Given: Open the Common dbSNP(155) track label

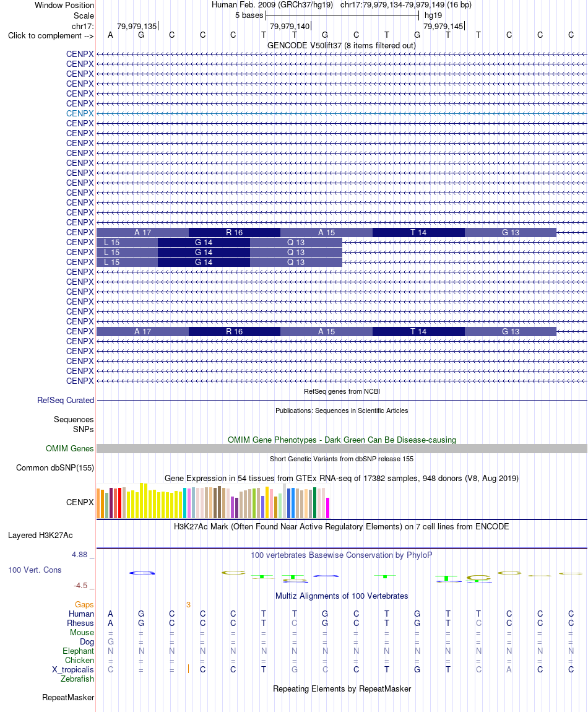Looking at the screenshot, I should tap(55, 467).
